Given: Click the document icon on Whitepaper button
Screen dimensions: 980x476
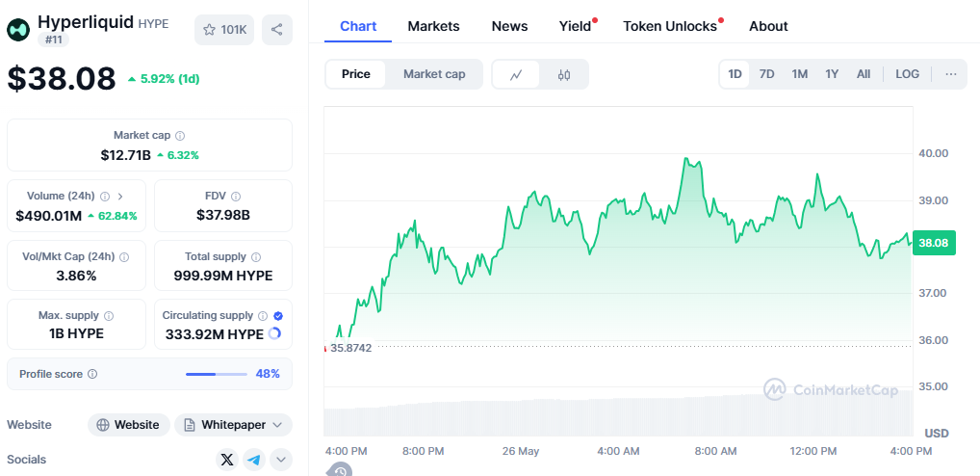Looking at the screenshot, I should tap(190, 425).
